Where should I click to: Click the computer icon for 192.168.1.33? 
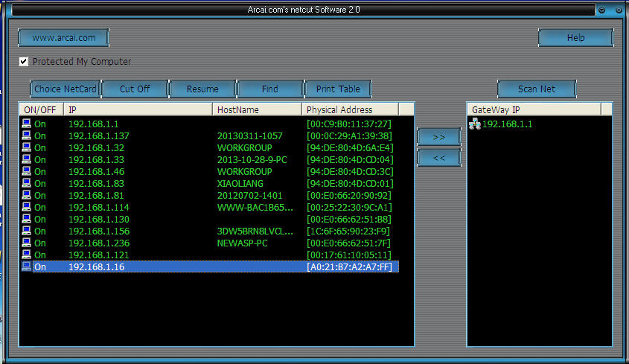tap(26, 160)
